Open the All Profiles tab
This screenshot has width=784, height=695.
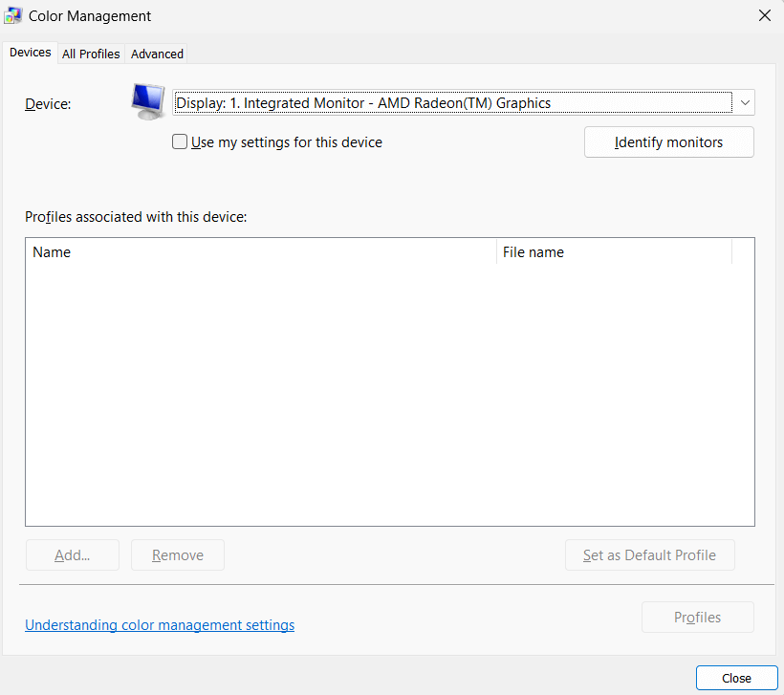(x=91, y=54)
